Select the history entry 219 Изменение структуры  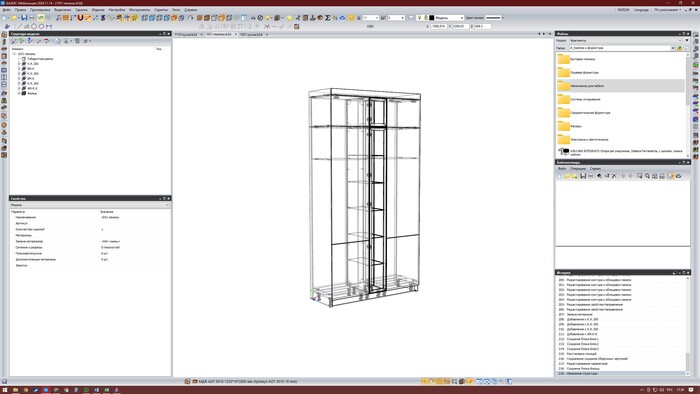[x=621, y=373]
